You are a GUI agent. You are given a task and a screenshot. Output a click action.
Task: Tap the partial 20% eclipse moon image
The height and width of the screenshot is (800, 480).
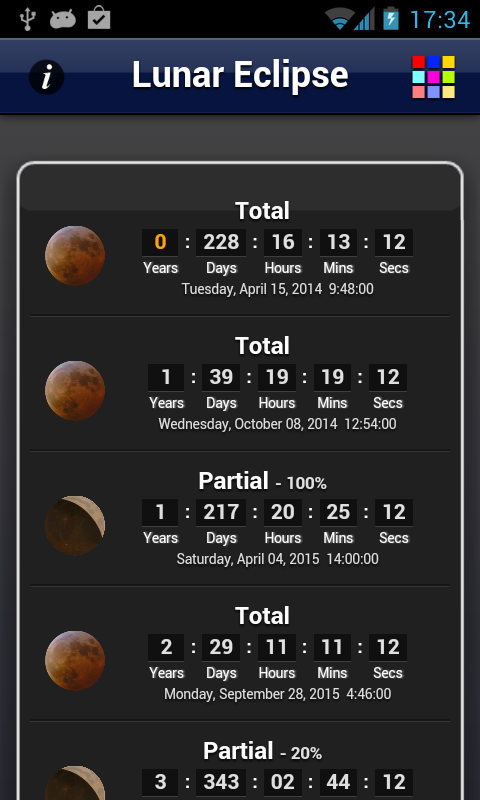point(75,783)
